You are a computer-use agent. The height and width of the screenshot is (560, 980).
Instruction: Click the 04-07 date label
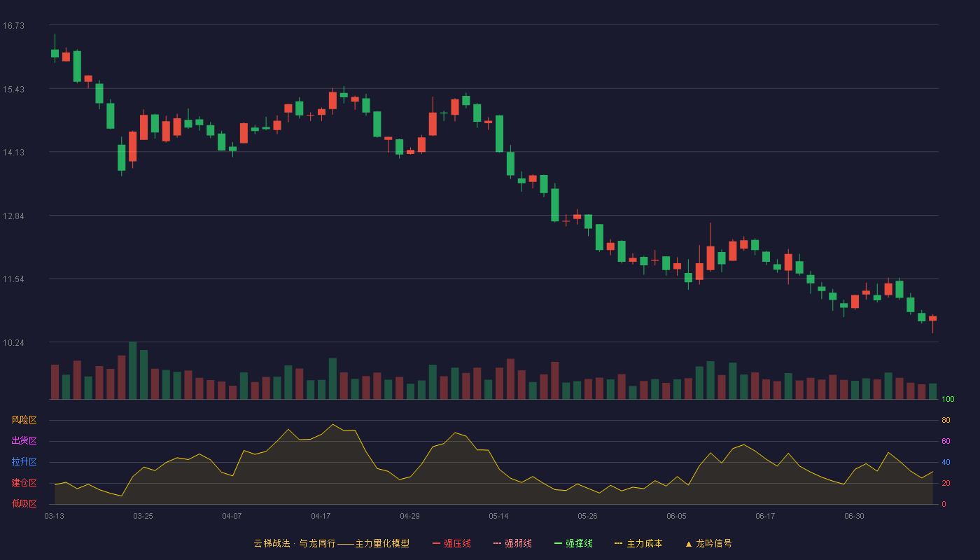coord(232,516)
